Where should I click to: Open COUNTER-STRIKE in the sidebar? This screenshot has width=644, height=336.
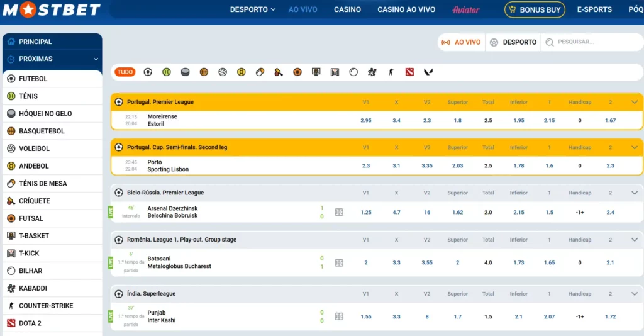pos(52,306)
